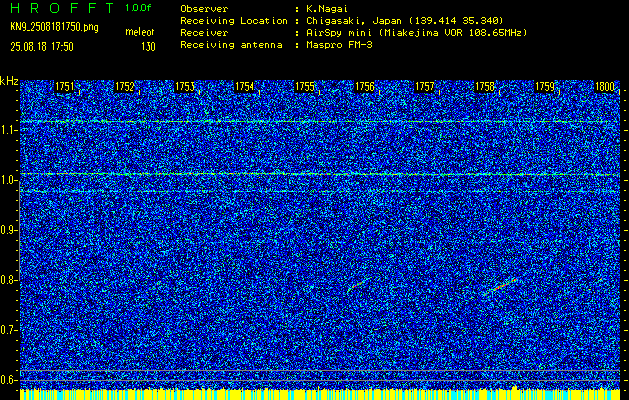Click the observer name K.Nagai
The height and width of the screenshot is (400, 629).
pyautogui.click(x=327, y=8)
